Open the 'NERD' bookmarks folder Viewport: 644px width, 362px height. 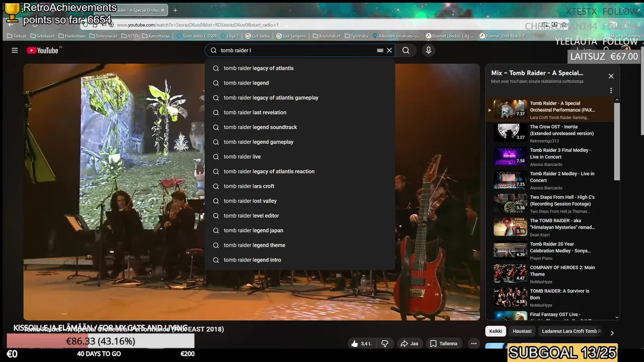click(x=130, y=36)
